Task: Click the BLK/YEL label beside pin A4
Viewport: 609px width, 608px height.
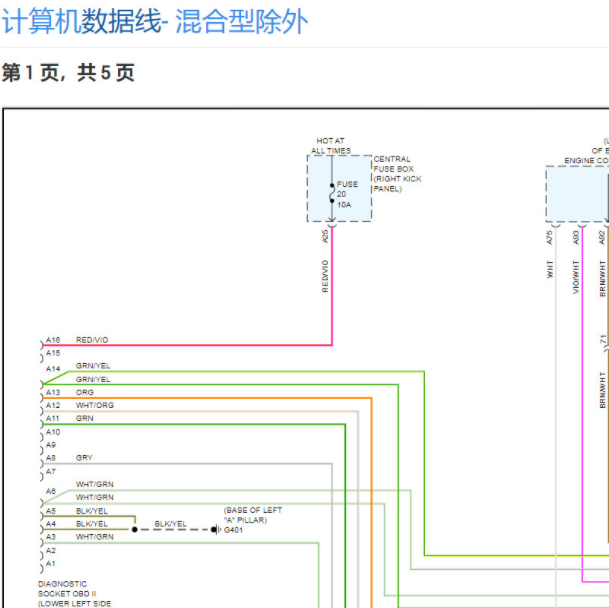Action: point(92,524)
